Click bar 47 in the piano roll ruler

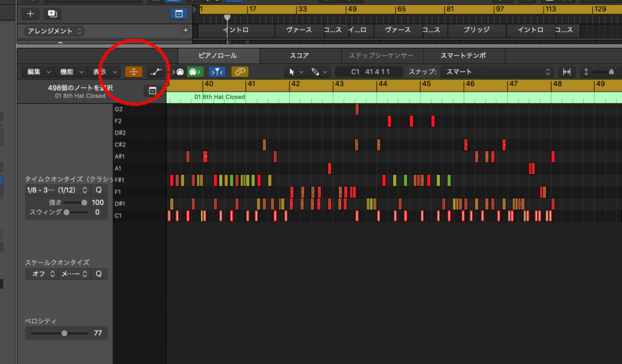tap(514, 84)
